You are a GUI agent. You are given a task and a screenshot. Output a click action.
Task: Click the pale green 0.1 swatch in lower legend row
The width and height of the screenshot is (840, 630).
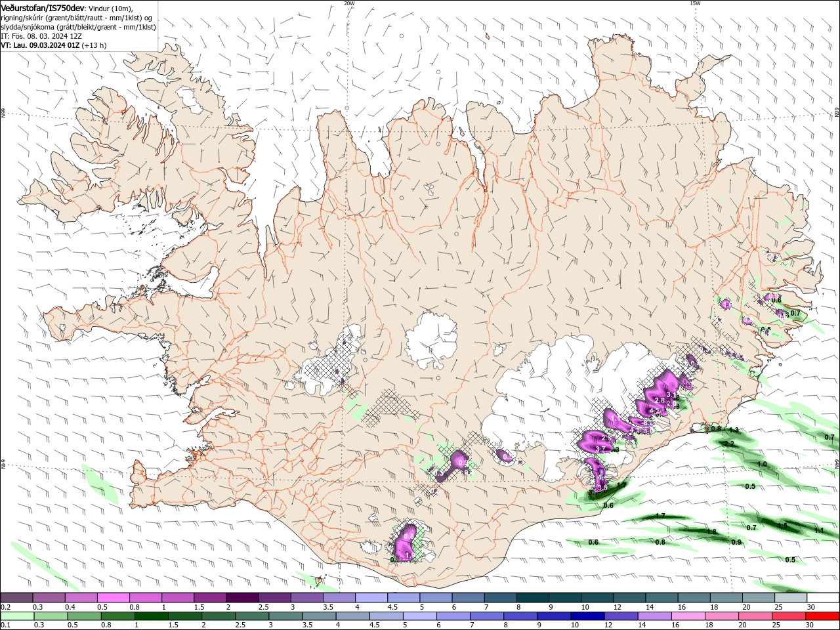(17, 616)
